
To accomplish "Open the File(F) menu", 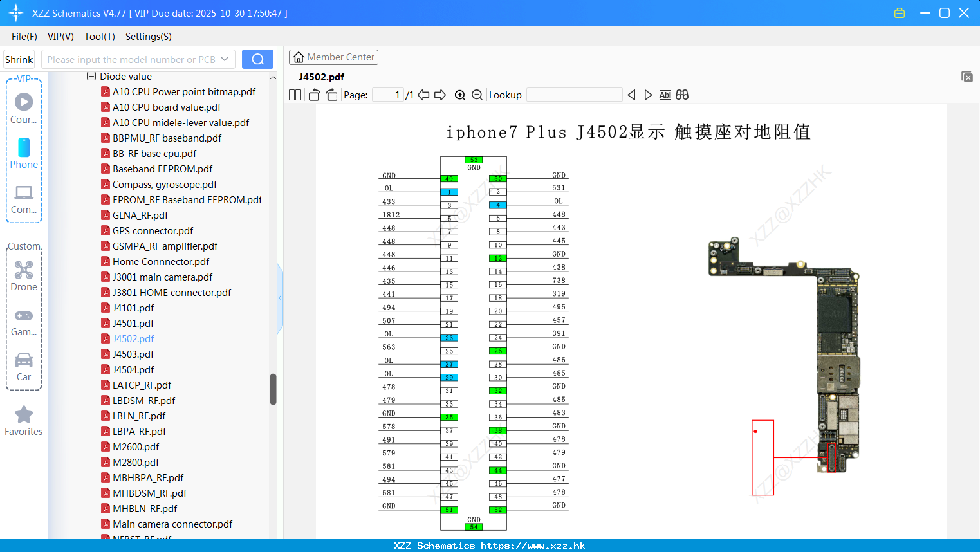I will pyautogui.click(x=24, y=37).
